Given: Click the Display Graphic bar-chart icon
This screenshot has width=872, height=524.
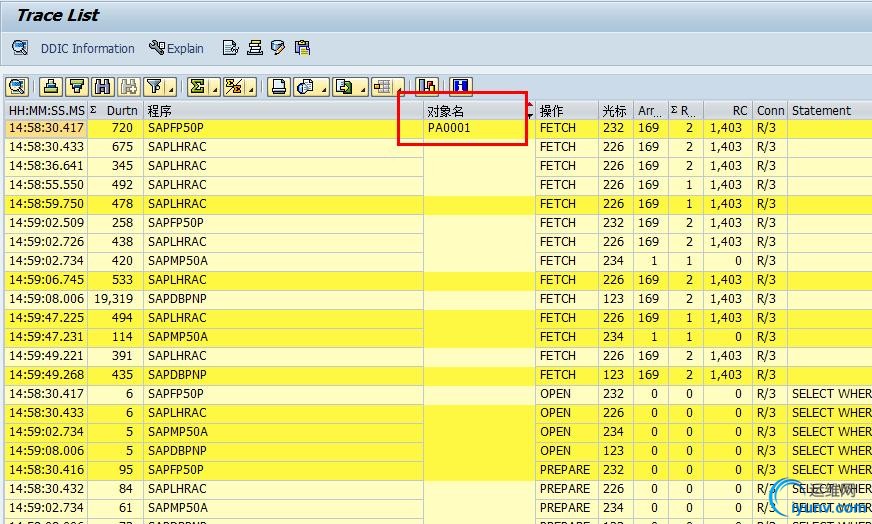Looking at the screenshot, I should point(427,87).
